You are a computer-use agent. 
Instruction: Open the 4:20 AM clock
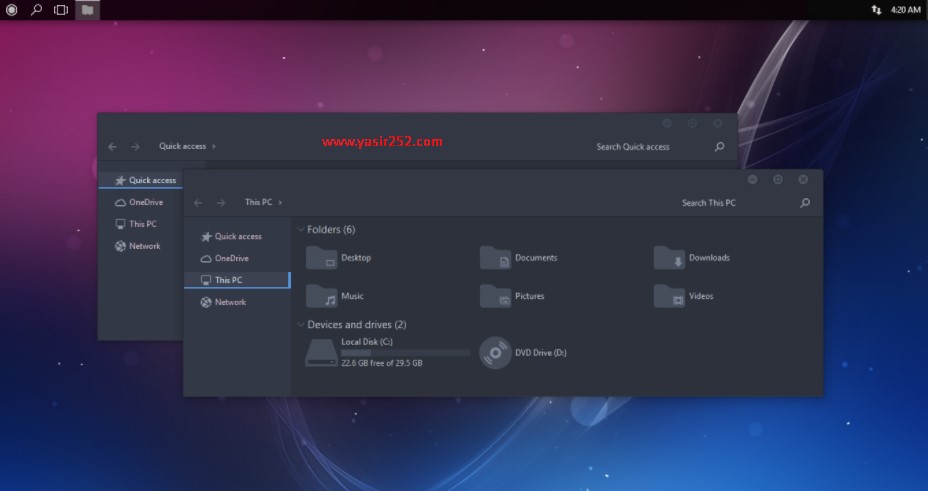[906, 9]
